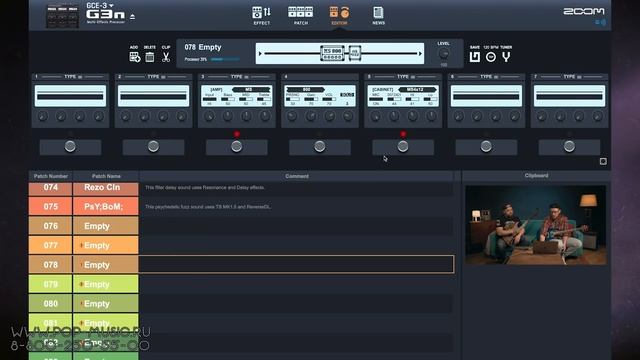Toggle footswitch of slot 7
Image resolution: width=640 pixels, height=360 pixels.
[x=569, y=147]
